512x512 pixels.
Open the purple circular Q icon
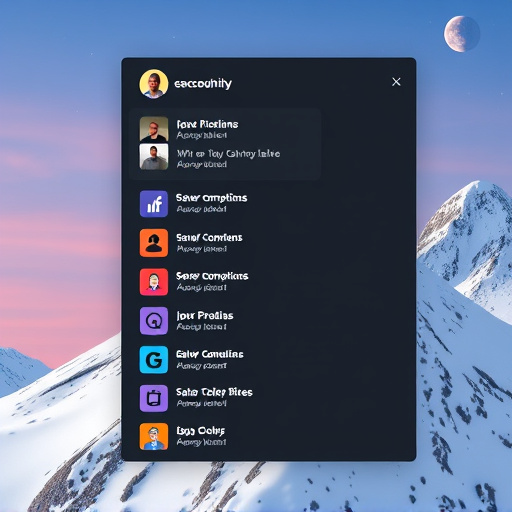click(x=154, y=321)
